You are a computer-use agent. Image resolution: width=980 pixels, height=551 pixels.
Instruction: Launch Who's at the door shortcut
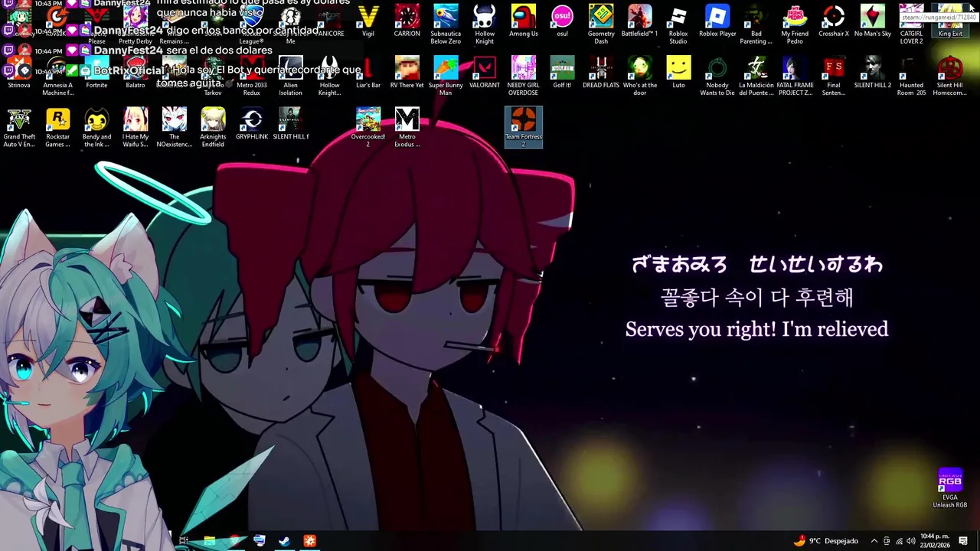click(x=640, y=76)
